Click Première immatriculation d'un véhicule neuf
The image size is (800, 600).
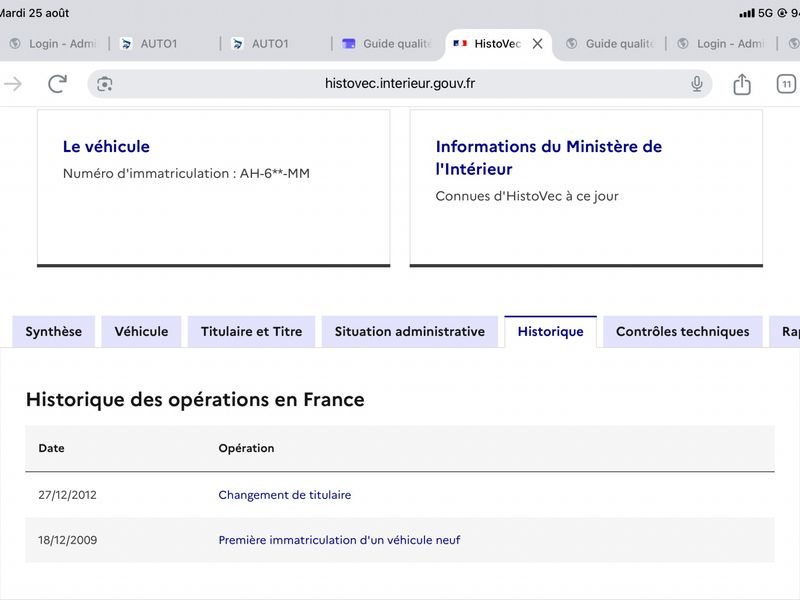coord(339,540)
